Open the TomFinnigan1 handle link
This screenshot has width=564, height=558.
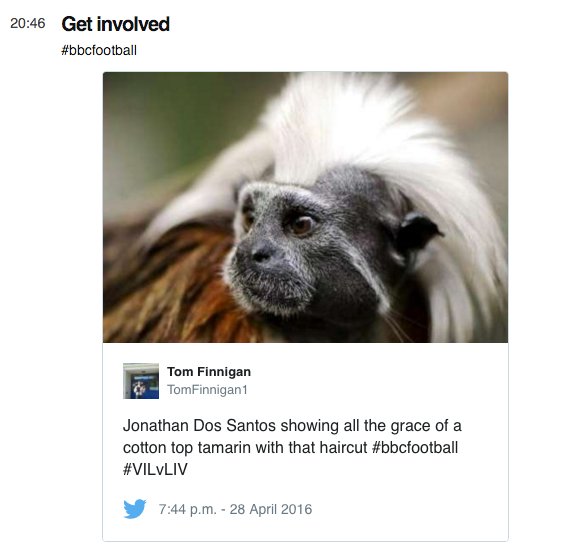click(207, 390)
